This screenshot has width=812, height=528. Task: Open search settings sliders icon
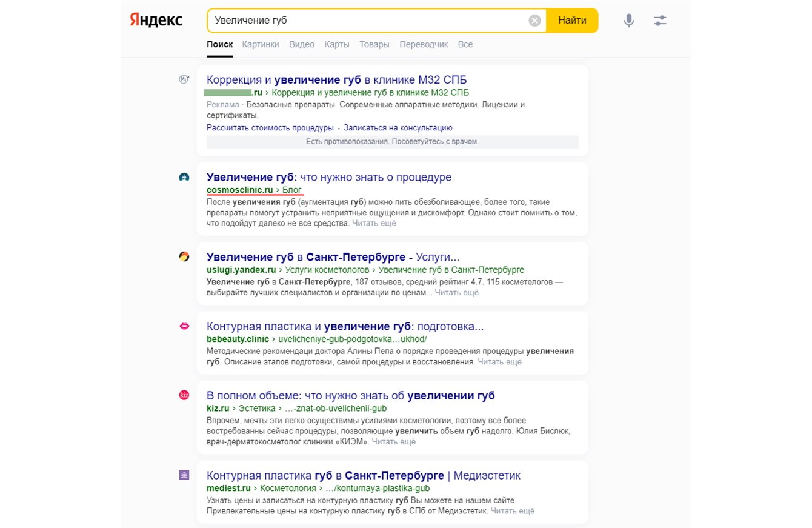(x=660, y=21)
